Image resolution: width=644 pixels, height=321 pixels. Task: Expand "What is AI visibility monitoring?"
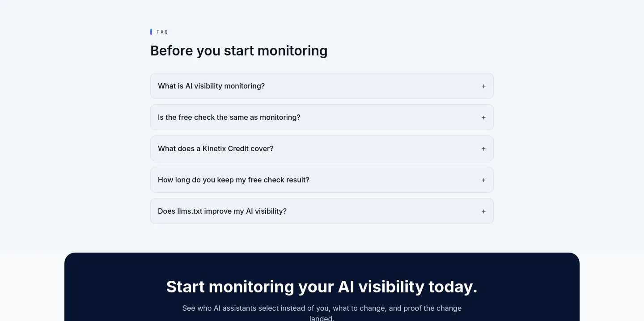(322, 86)
